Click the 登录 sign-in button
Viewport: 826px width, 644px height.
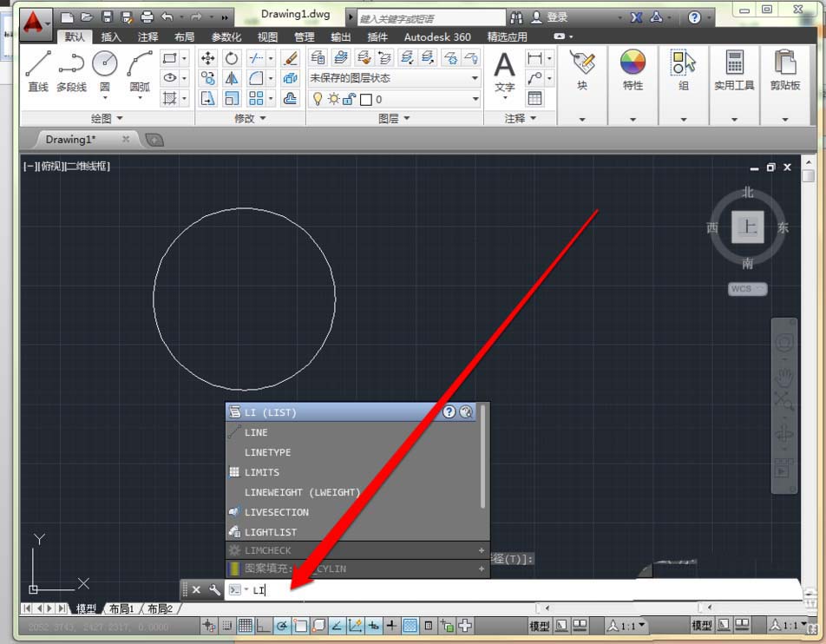pyautogui.click(x=549, y=17)
